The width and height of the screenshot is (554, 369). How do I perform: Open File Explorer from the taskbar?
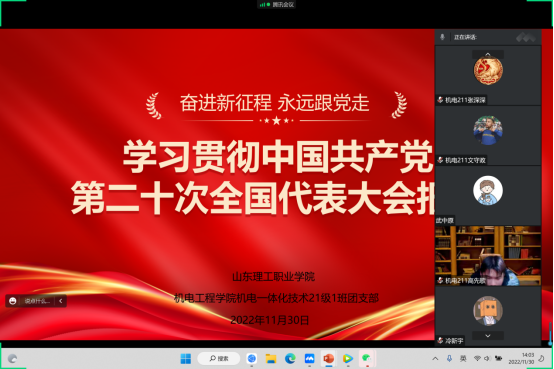click(271, 359)
